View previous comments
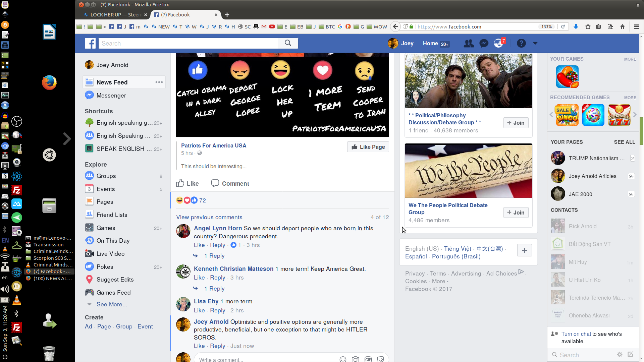 (209, 217)
